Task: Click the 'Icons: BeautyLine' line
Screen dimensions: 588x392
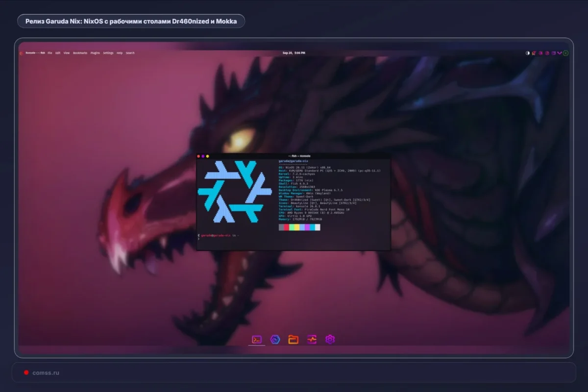Action: pyautogui.click(x=318, y=203)
